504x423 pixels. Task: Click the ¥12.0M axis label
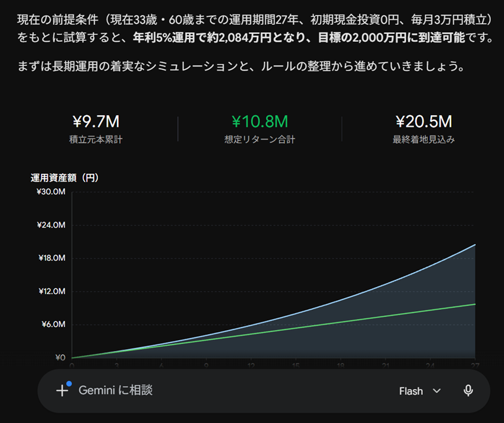(52, 292)
